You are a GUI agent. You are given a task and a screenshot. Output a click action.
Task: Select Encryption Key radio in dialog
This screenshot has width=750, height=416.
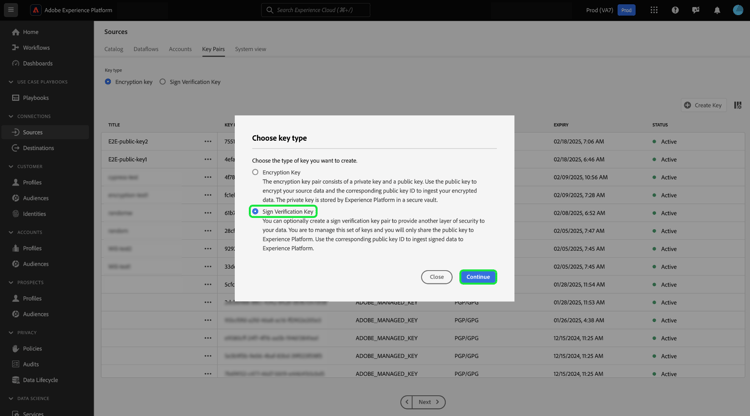[x=255, y=172]
